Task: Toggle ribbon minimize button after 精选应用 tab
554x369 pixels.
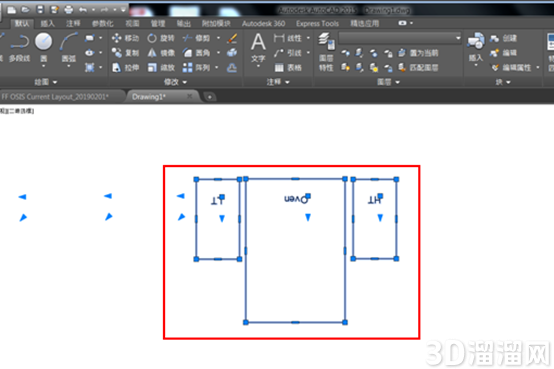Action: [402, 23]
